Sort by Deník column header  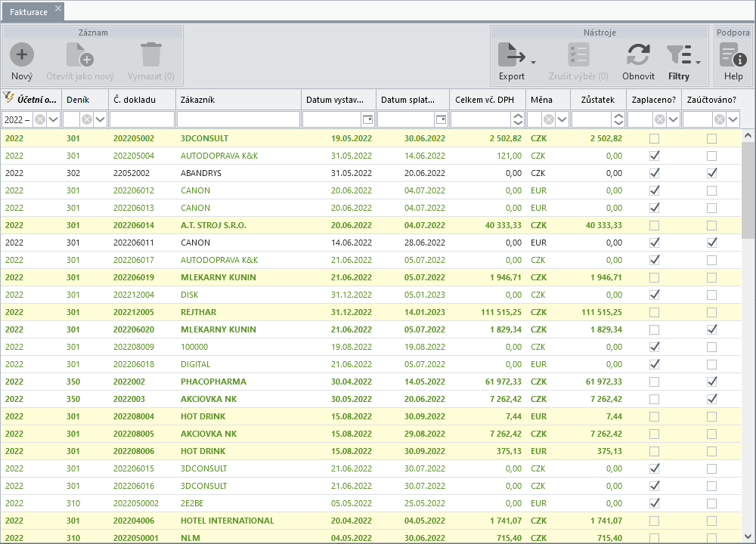point(85,100)
